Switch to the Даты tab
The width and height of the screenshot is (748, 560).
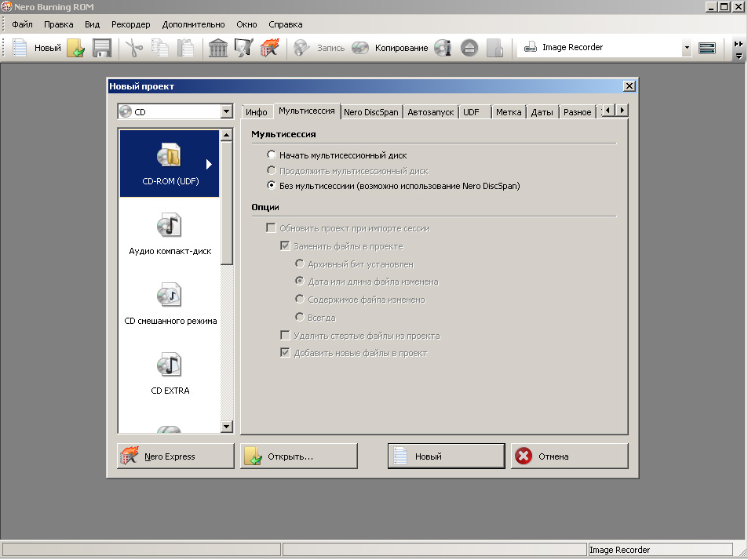click(x=542, y=112)
